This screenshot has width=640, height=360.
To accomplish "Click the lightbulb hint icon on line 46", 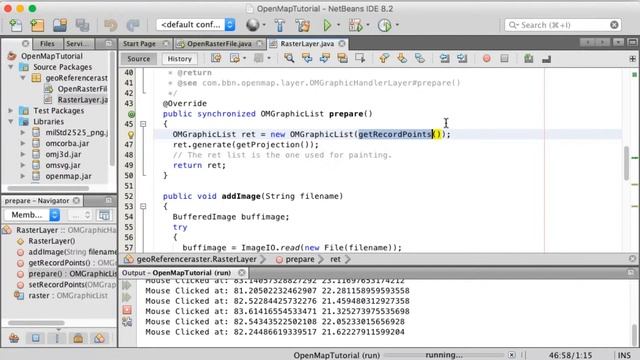I will pyautogui.click(x=131, y=134).
